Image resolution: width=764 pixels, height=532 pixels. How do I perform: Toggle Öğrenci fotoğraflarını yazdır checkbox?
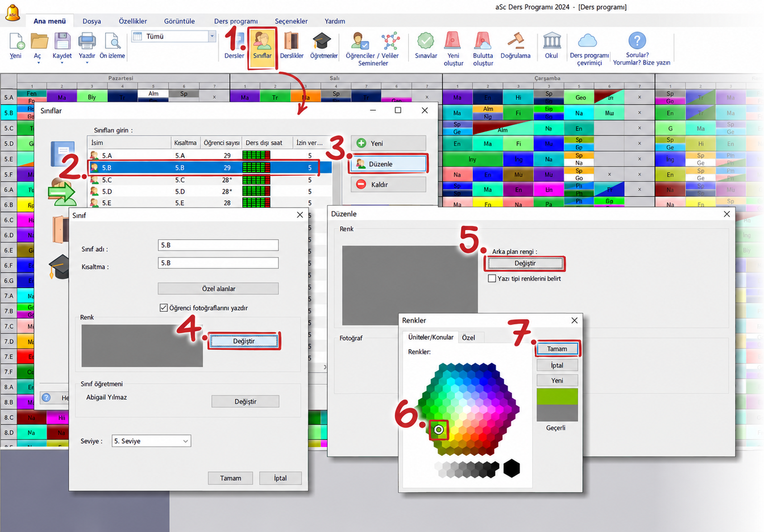coord(164,308)
